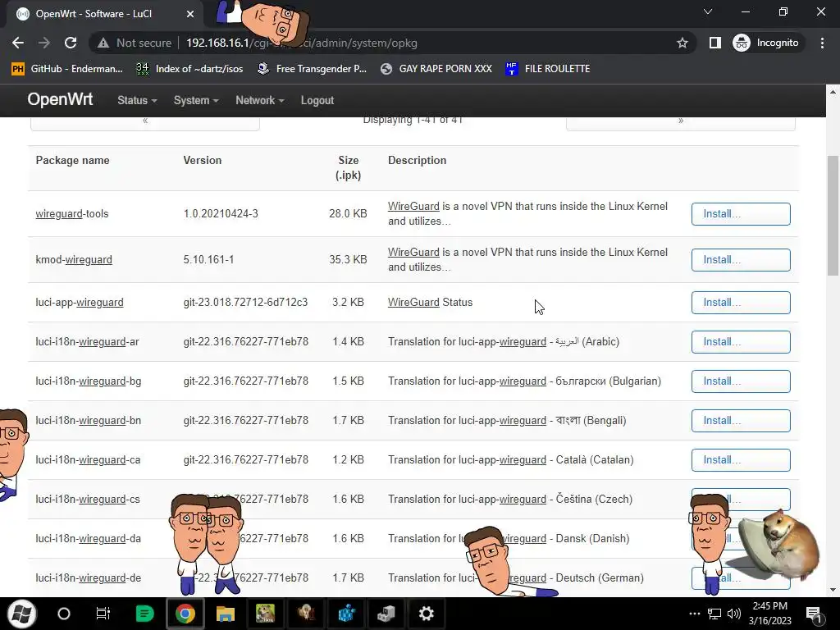Close the OpenWrt - Software - LuCI tab
The width and height of the screenshot is (840, 630).
click(190, 14)
